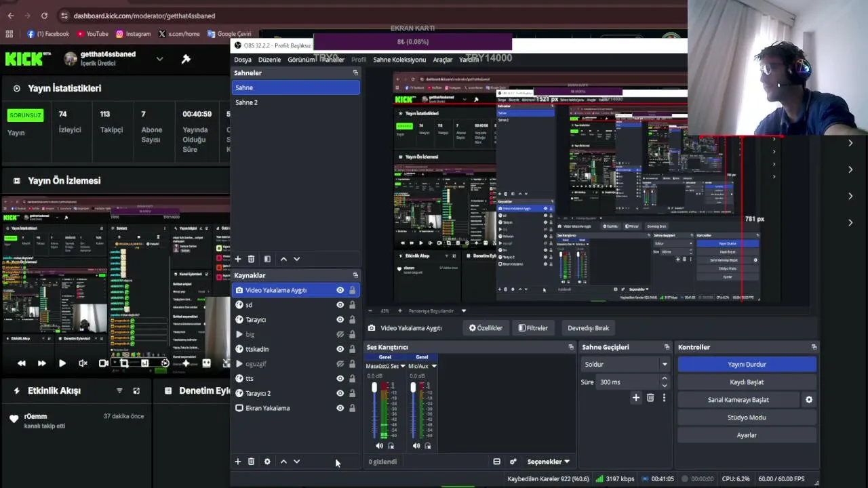Remove the scene transition
This screenshot has height=488, width=868.
coord(650,398)
